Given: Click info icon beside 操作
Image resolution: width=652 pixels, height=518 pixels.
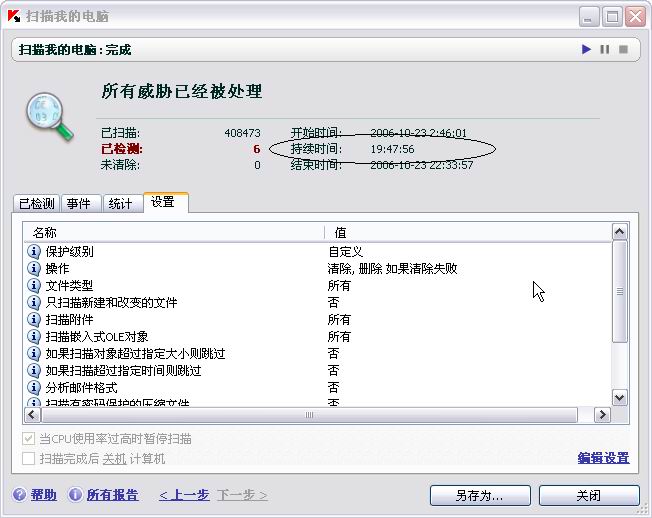Looking at the screenshot, I should click(x=34, y=269).
